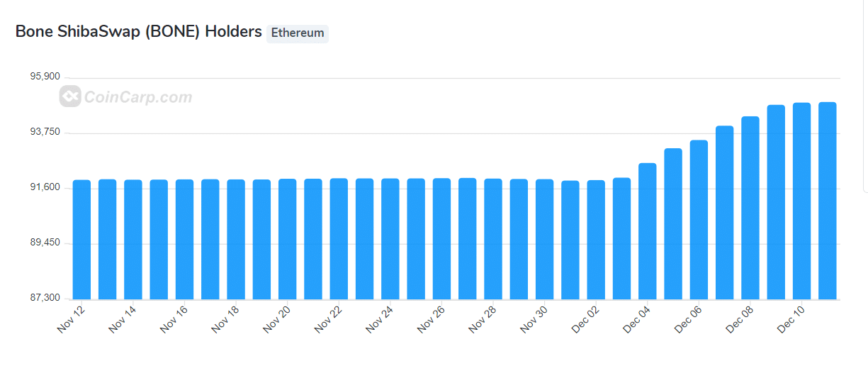
Task: Select the Nov 14 holders bar
Action: pyautogui.click(x=133, y=240)
